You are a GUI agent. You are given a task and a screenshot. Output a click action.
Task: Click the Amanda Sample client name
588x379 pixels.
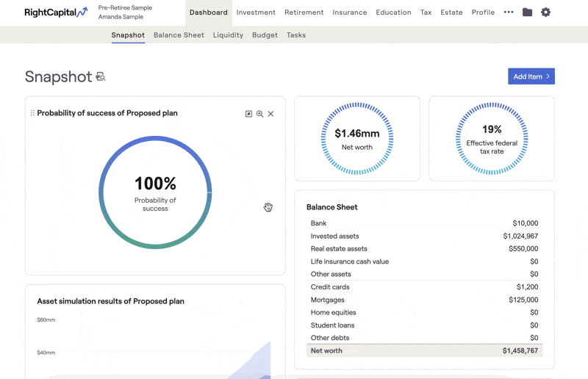tap(121, 17)
